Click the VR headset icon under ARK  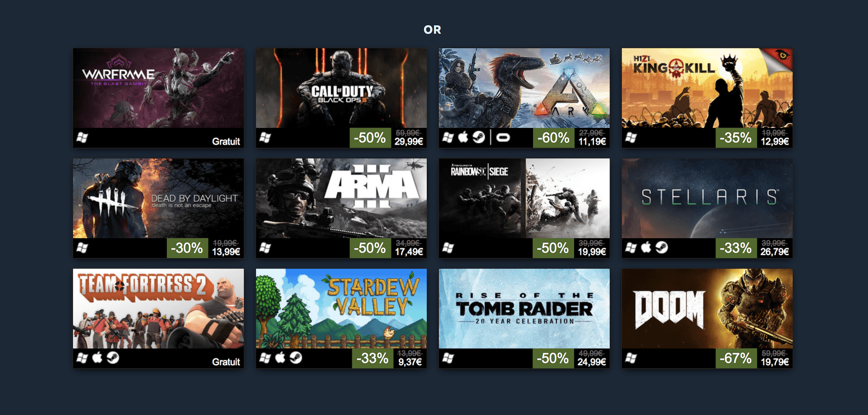tap(503, 137)
